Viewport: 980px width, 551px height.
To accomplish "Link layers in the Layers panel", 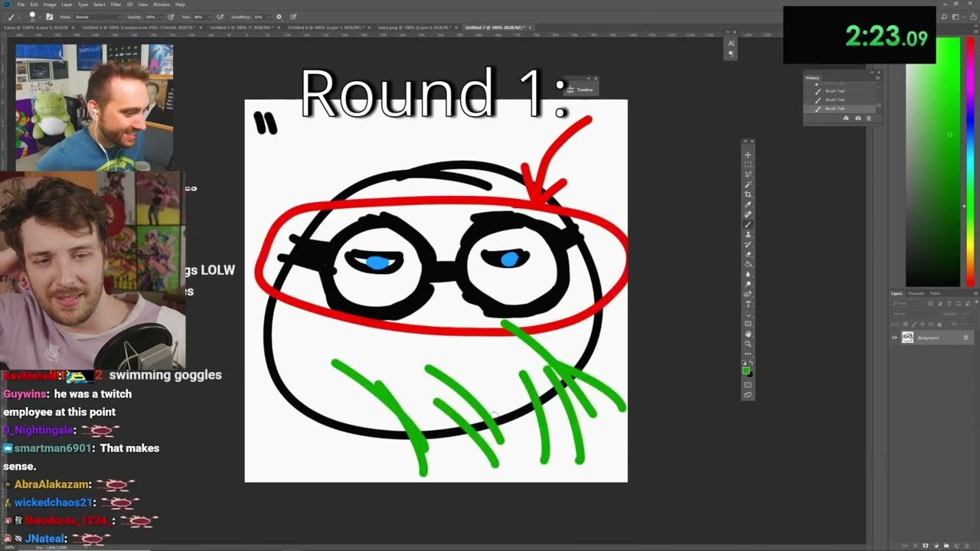I will tap(906, 546).
